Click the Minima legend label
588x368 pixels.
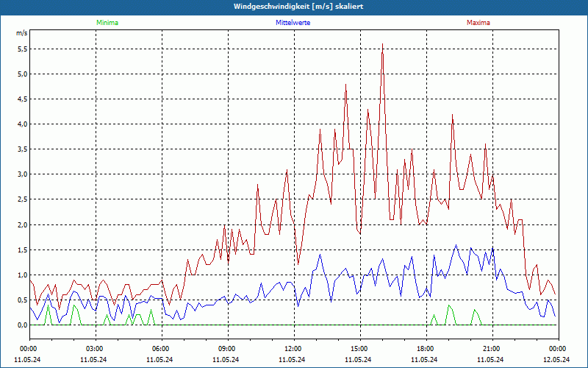tap(107, 23)
